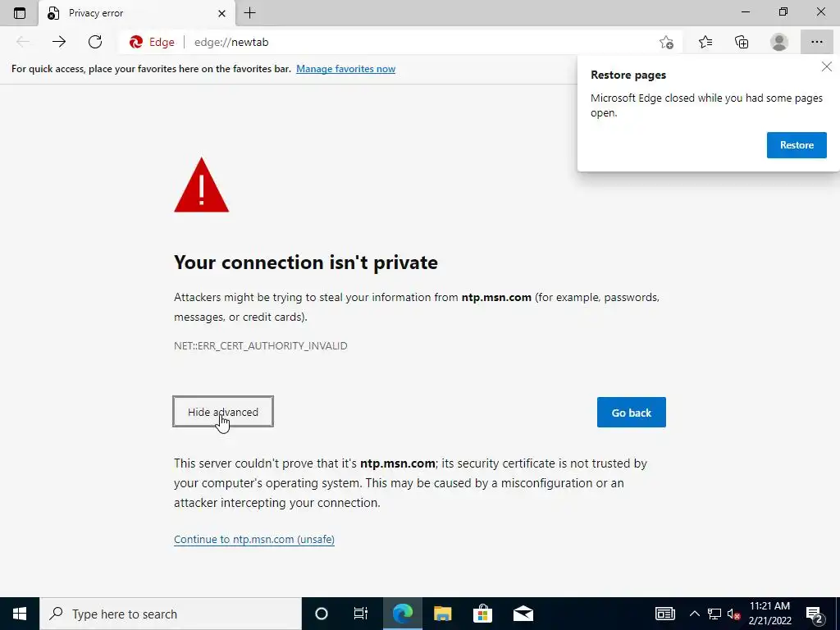Click the NET::ERR_CERT_AUTHORITY_INVALID error code
Screen dimensions: 840x630
click(260, 345)
